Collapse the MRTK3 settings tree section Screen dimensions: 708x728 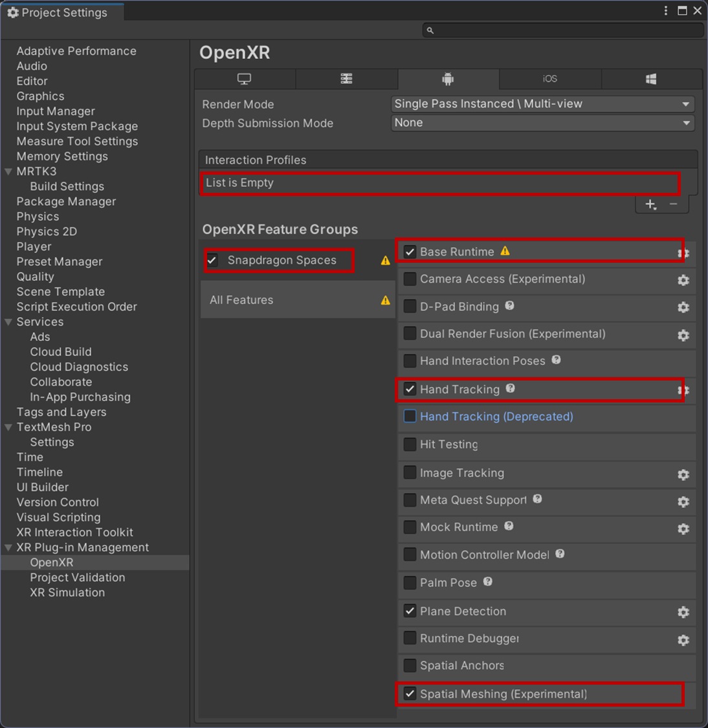[8, 171]
